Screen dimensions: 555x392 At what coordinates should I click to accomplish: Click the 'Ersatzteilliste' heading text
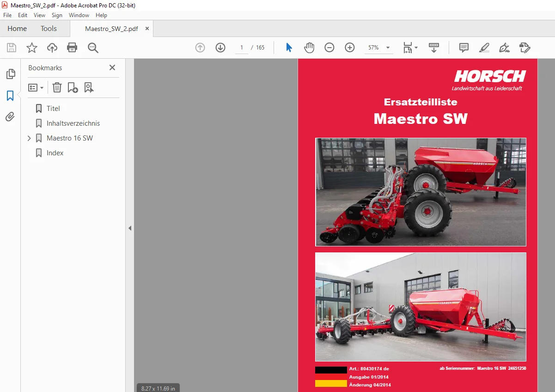pyautogui.click(x=421, y=102)
